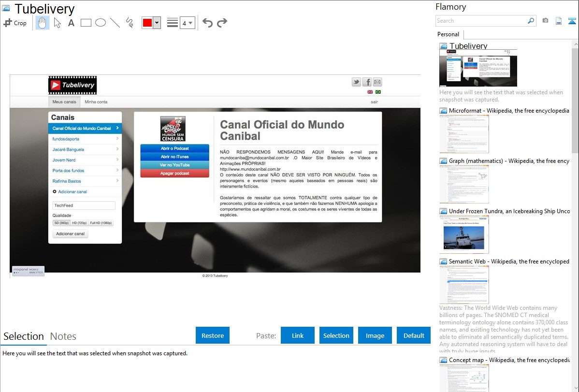Screen dimensions: 579x392
Task: Click the line thickness icon
Action: click(x=173, y=23)
